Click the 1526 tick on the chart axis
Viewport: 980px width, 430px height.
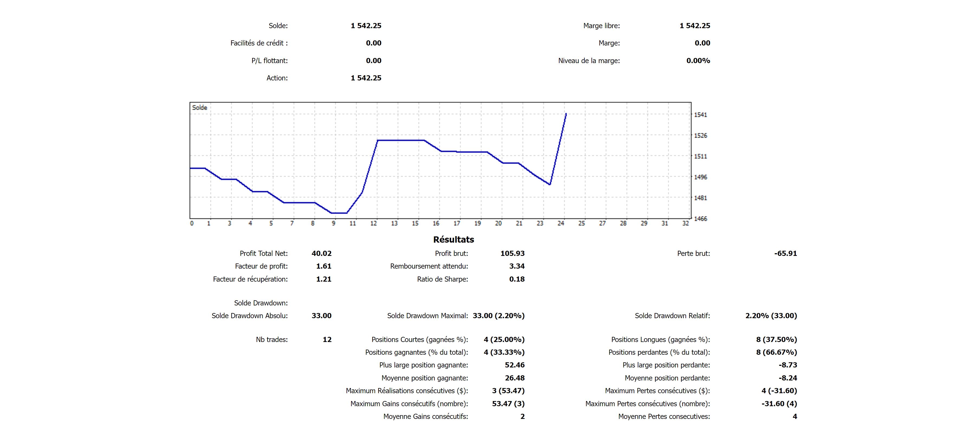point(700,135)
